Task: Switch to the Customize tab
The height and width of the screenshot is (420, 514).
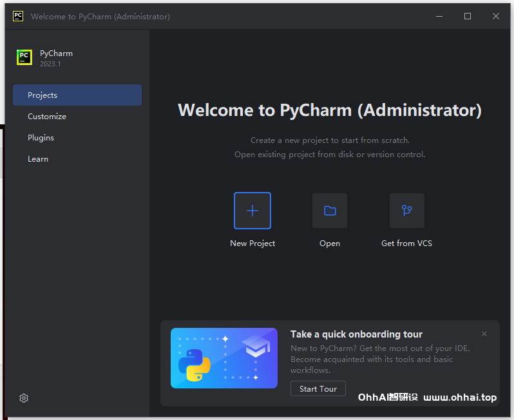Action: (77, 117)
